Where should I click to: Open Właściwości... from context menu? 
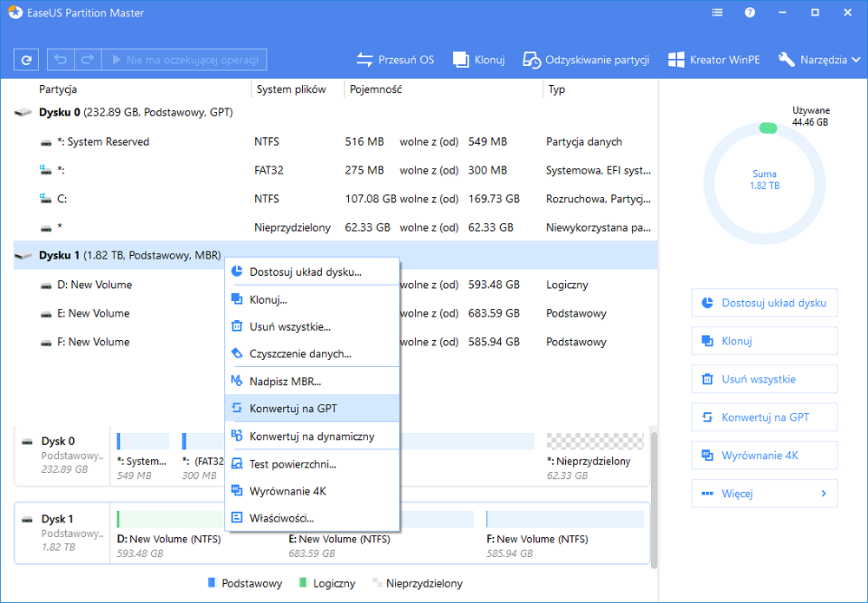312,518
